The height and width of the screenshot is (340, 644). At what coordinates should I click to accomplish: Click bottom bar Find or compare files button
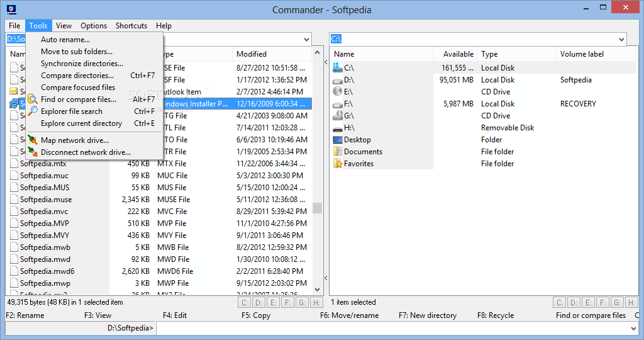(x=591, y=315)
